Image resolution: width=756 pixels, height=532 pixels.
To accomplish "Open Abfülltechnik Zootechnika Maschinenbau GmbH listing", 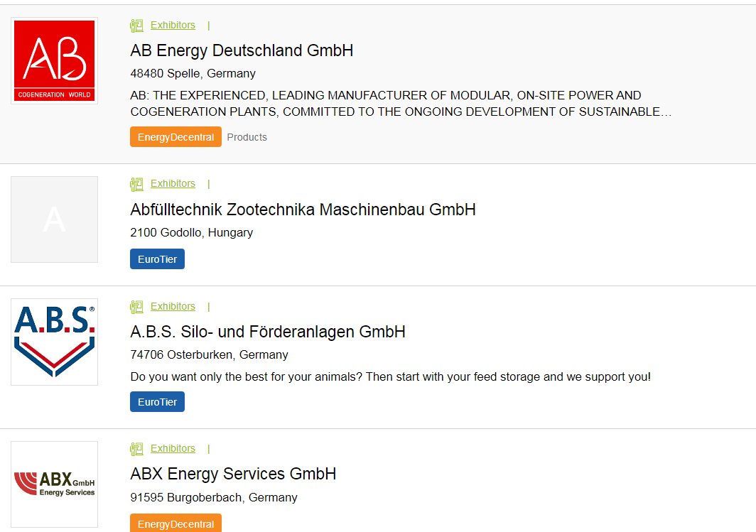I will 303,210.
